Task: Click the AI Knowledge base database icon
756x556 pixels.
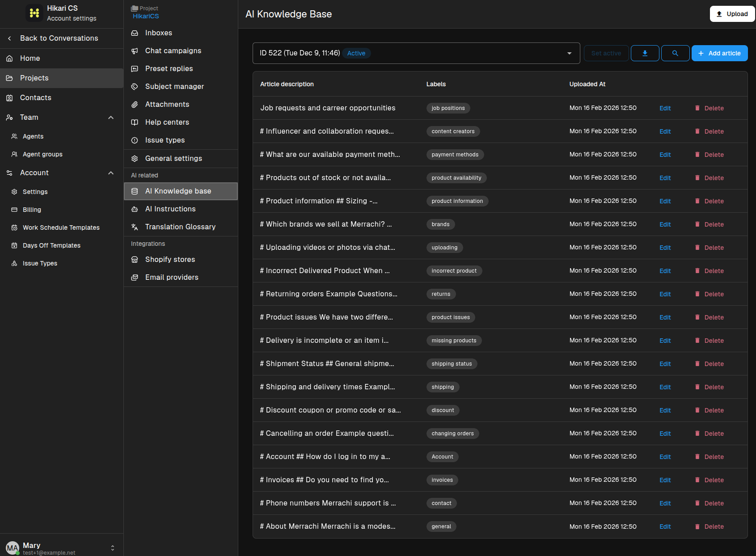Action: click(x=135, y=191)
